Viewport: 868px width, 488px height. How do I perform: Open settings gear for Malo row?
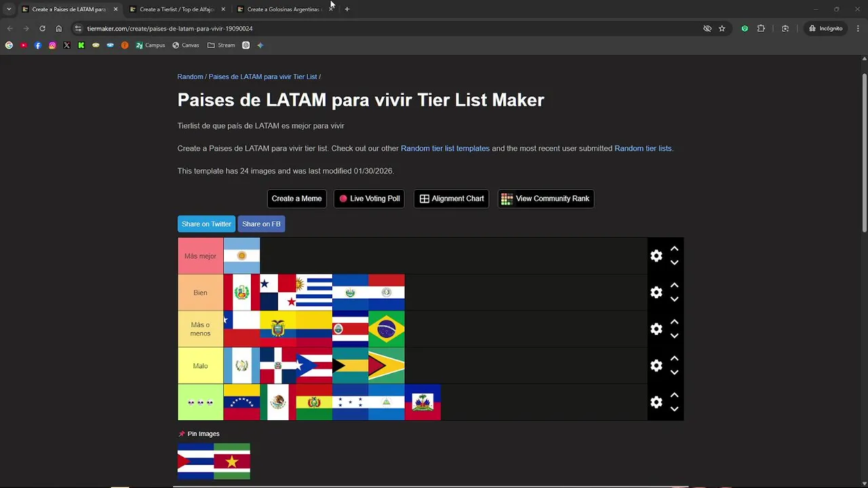[656, 365]
